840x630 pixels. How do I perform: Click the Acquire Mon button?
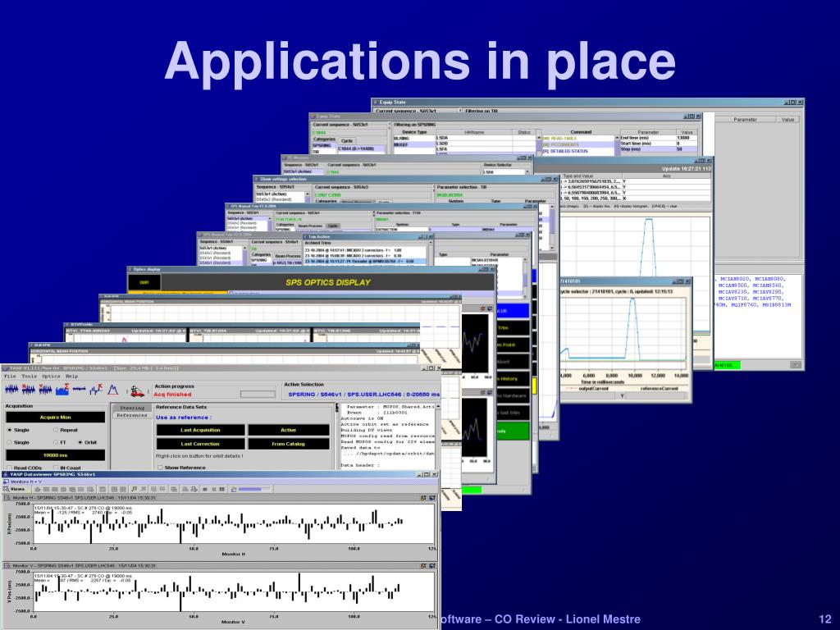point(55,417)
